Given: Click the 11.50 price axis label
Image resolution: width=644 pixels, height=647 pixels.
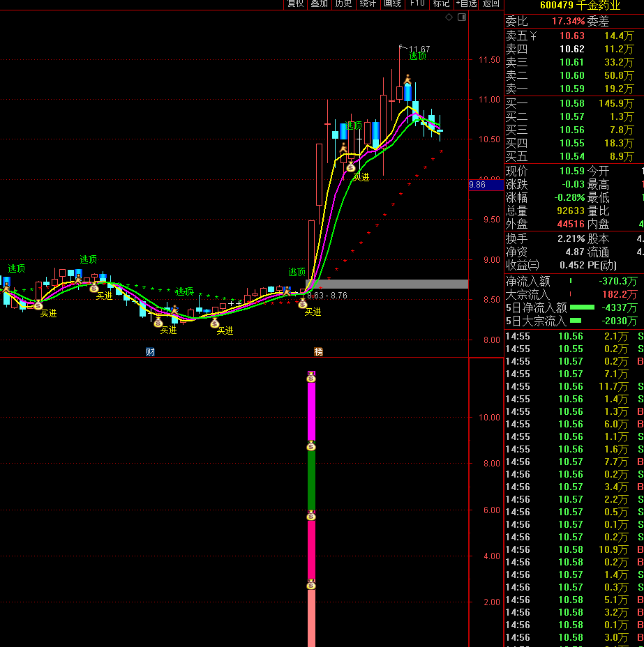Looking at the screenshot, I should pyautogui.click(x=489, y=60).
